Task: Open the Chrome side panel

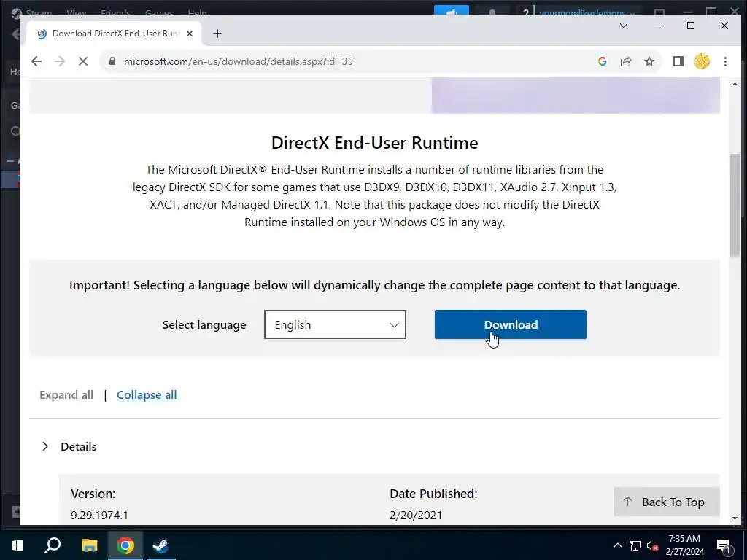Action: tap(678, 61)
